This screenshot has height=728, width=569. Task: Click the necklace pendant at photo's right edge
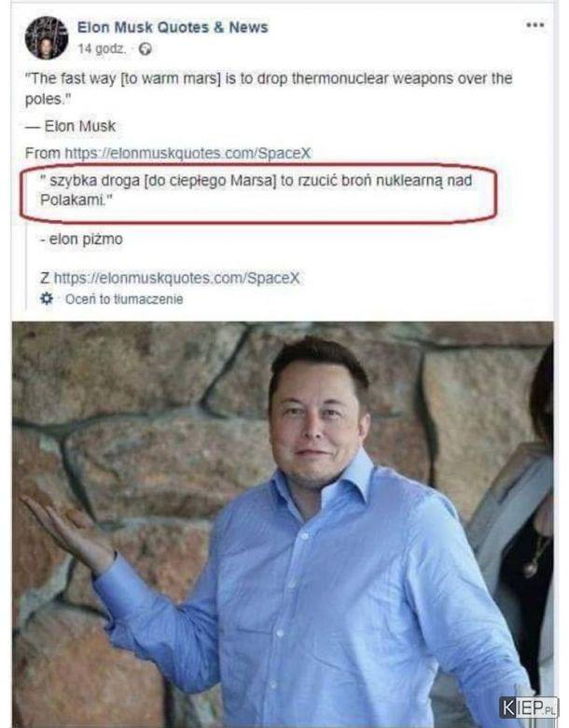point(531,570)
